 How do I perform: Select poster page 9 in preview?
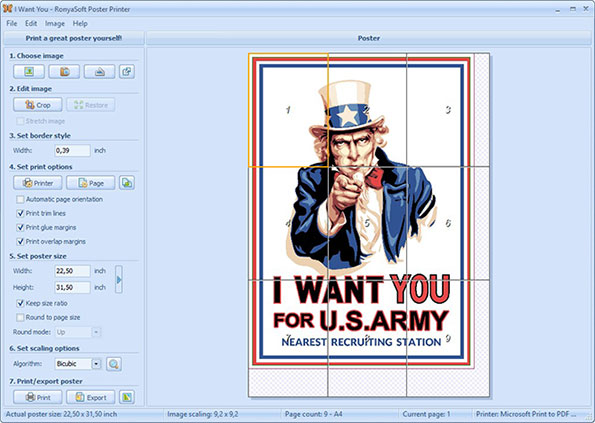pyautogui.click(x=448, y=338)
